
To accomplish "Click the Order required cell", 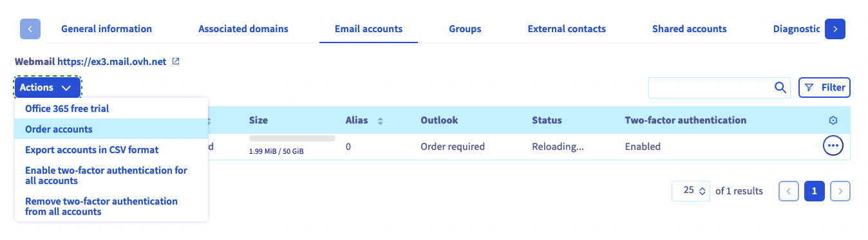I will coord(452,147).
